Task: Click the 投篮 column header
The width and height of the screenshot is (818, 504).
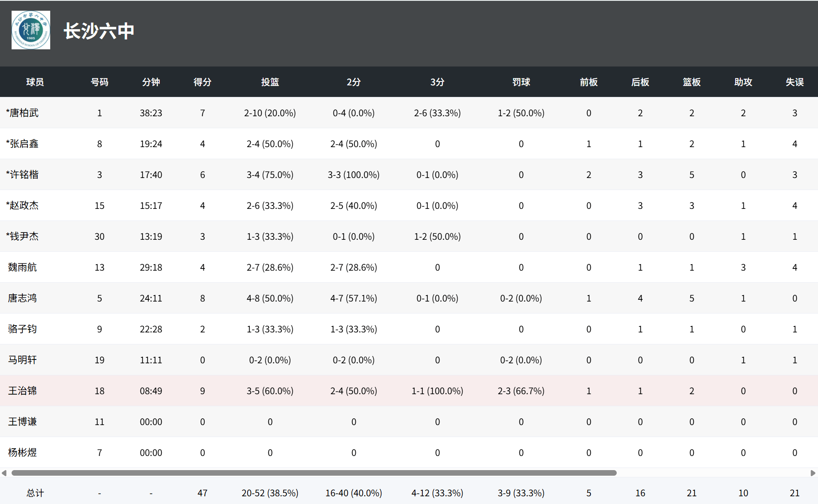Action: [270, 82]
